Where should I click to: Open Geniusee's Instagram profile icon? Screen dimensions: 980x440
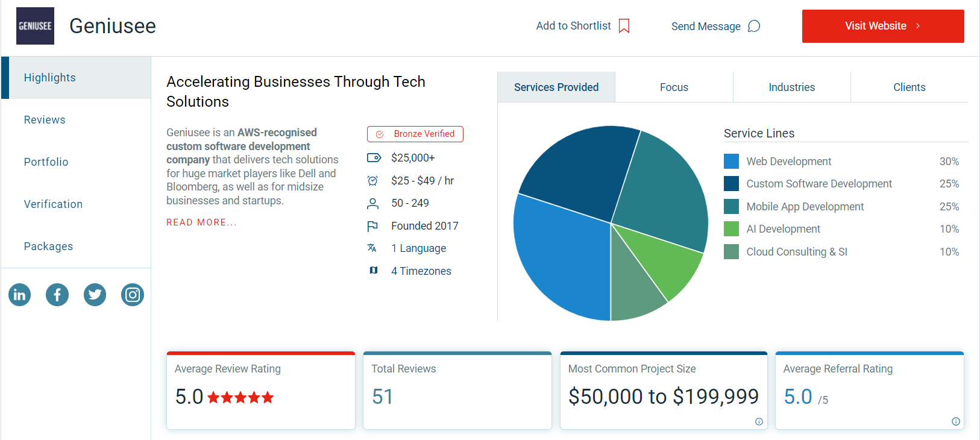click(133, 295)
